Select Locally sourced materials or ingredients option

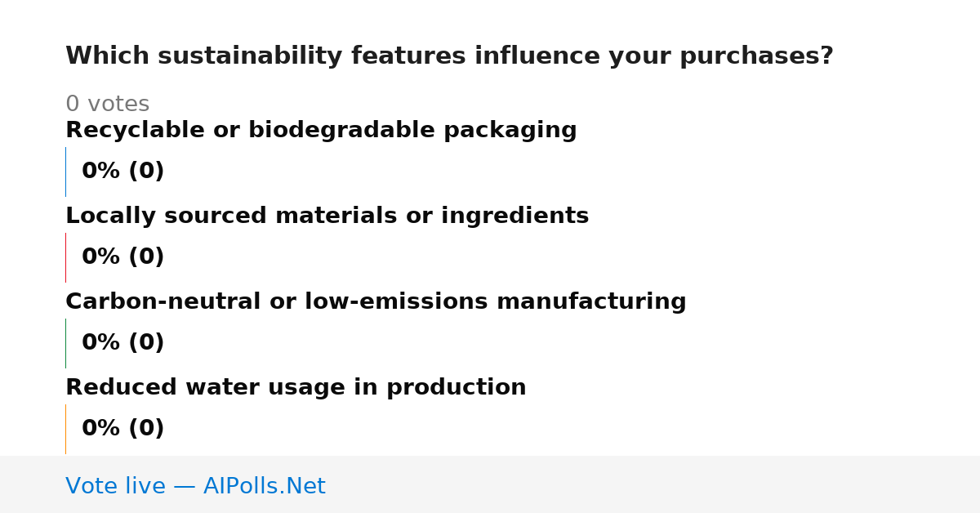point(327,216)
